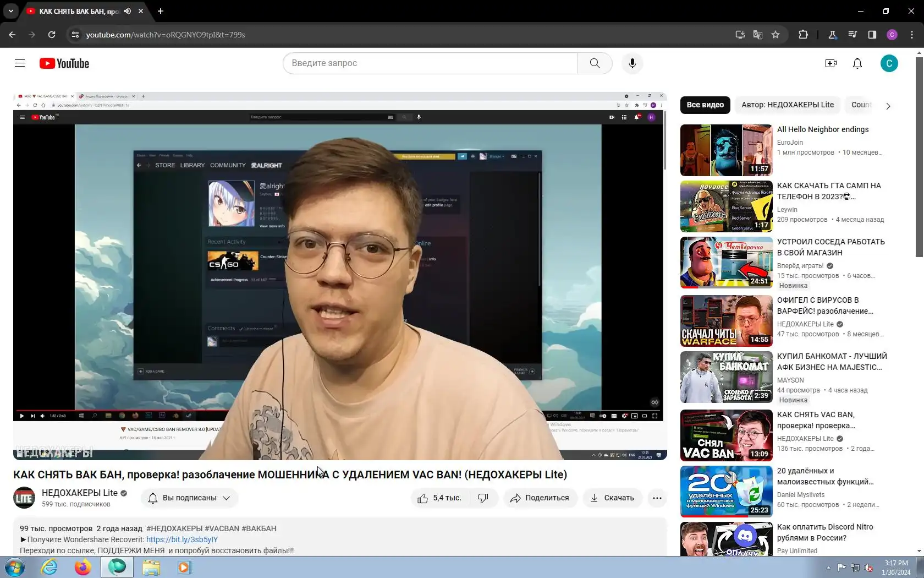This screenshot has height=578, width=924.
Task: Focus the Введите запрос search field
Action: point(430,63)
